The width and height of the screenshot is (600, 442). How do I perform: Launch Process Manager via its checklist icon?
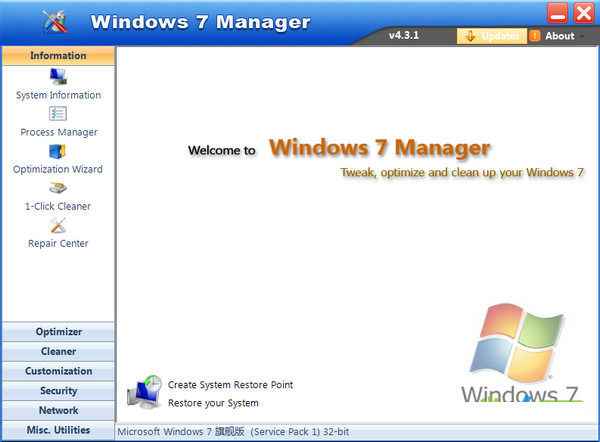(58, 113)
